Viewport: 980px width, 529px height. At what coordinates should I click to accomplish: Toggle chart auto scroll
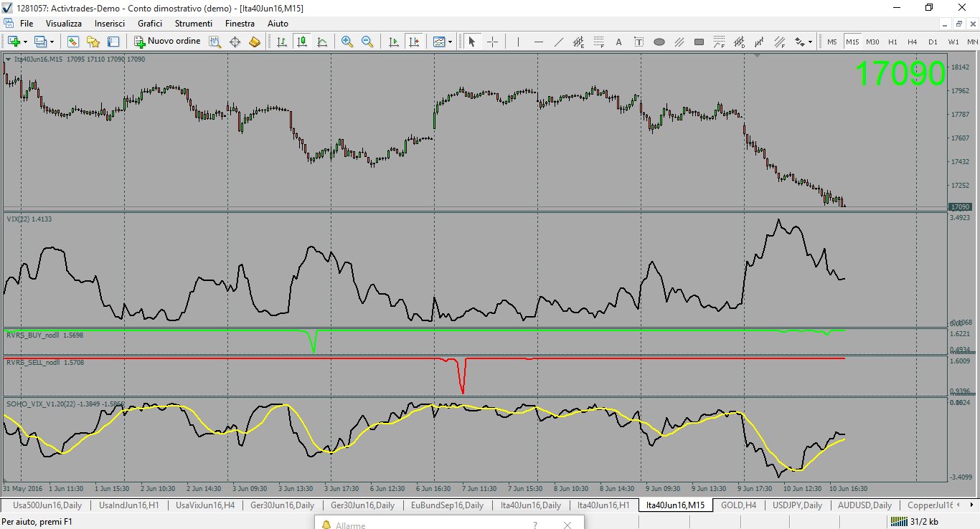[x=393, y=42]
